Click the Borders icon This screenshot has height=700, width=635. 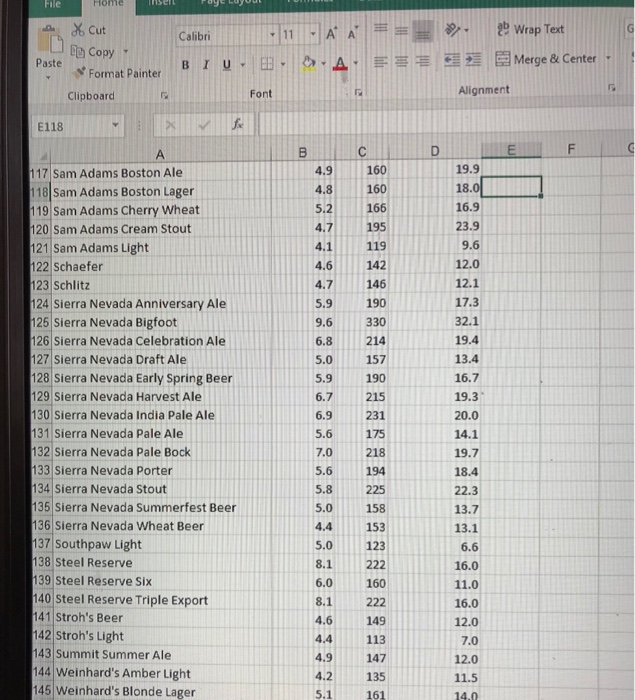pos(267,64)
